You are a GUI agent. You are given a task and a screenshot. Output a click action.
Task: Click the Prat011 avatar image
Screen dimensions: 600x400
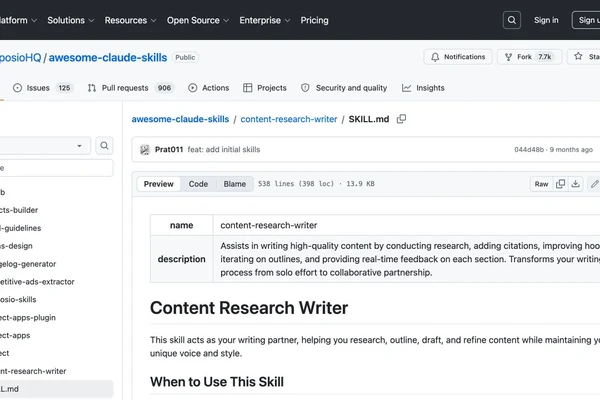tap(145, 150)
